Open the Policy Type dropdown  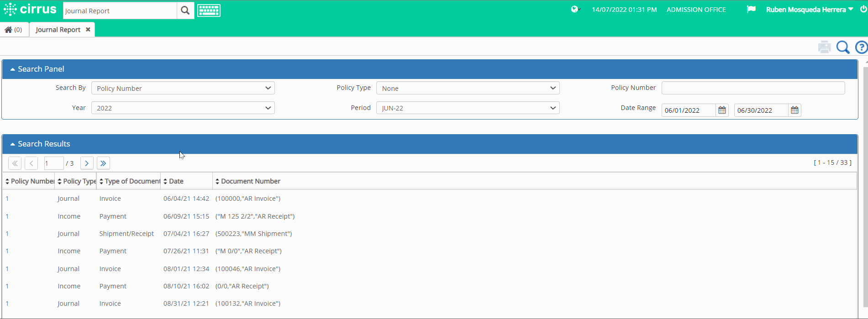468,88
